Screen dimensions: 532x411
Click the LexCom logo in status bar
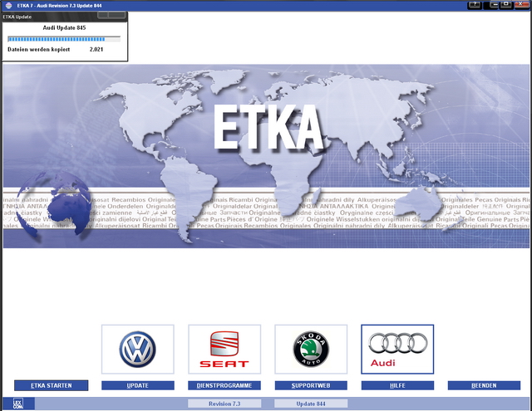[17, 404]
